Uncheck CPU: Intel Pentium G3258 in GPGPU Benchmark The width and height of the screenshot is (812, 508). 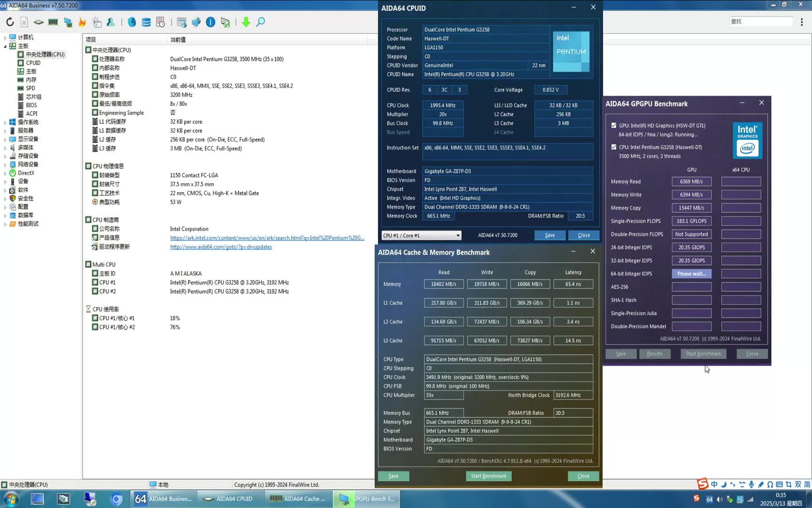point(614,147)
